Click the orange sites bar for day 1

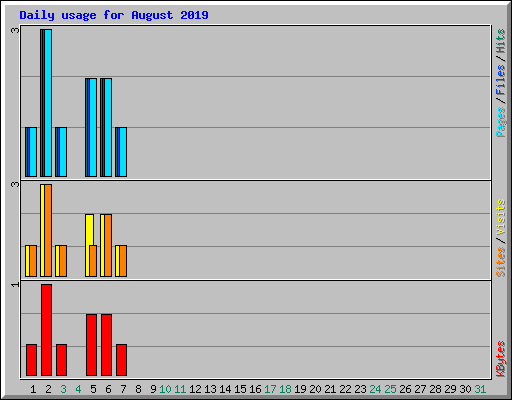tap(33, 261)
